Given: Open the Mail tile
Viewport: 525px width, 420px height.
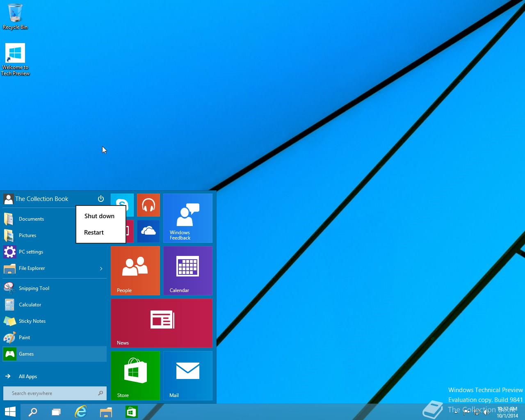Looking at the screenshot, I should click(x=188, y=376).
